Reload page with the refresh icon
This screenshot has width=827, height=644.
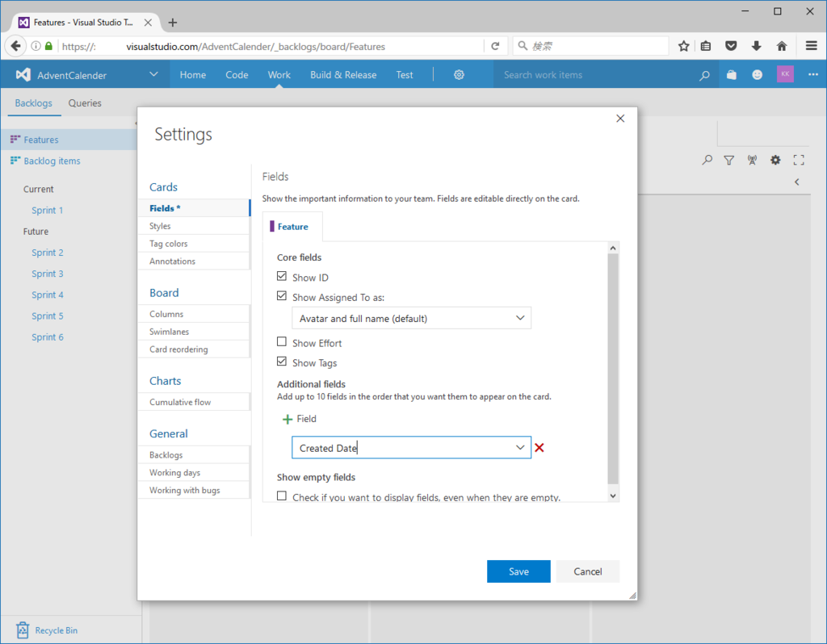click(x=495, y=46)
